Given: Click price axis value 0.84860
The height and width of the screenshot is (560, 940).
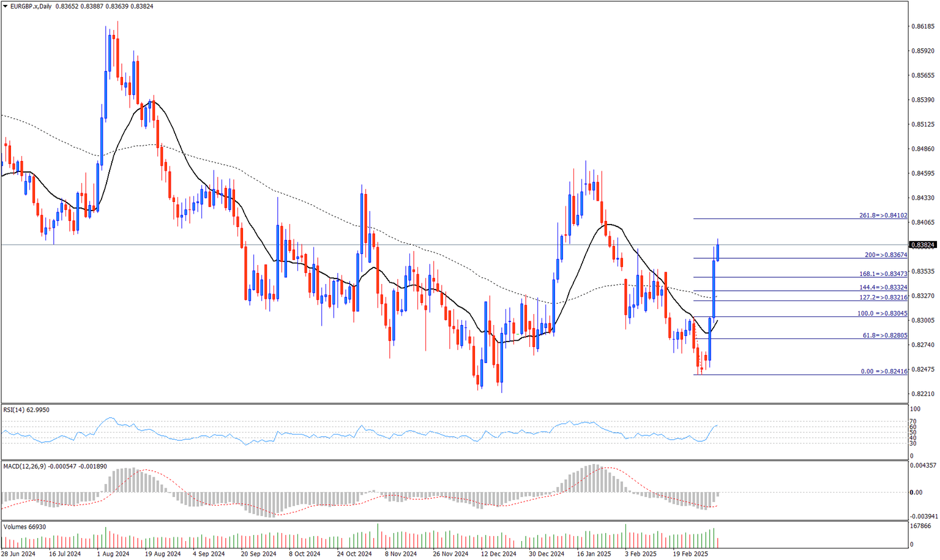Looking at the screenshot, I should [923, 149].
